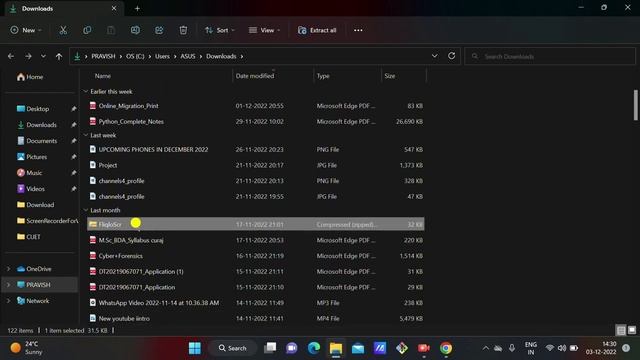The image size is (640, 360).
Task: Collapse the Earlier this week group
Action: point(86,91)
